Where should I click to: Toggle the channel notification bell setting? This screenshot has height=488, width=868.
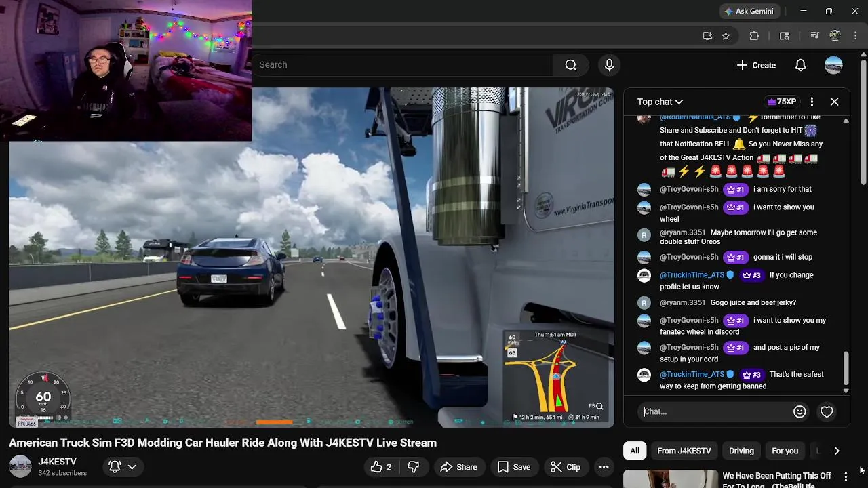tap(115, 467)
